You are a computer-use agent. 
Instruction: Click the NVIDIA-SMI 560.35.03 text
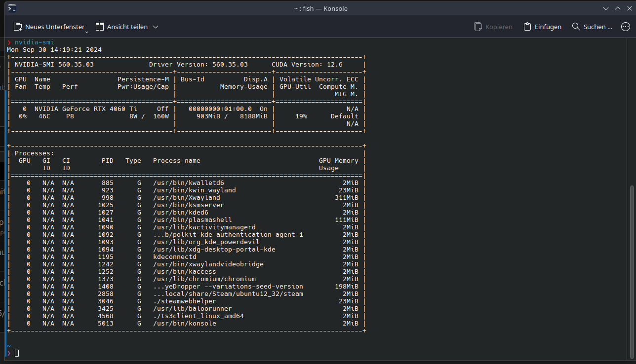(54, 65)
